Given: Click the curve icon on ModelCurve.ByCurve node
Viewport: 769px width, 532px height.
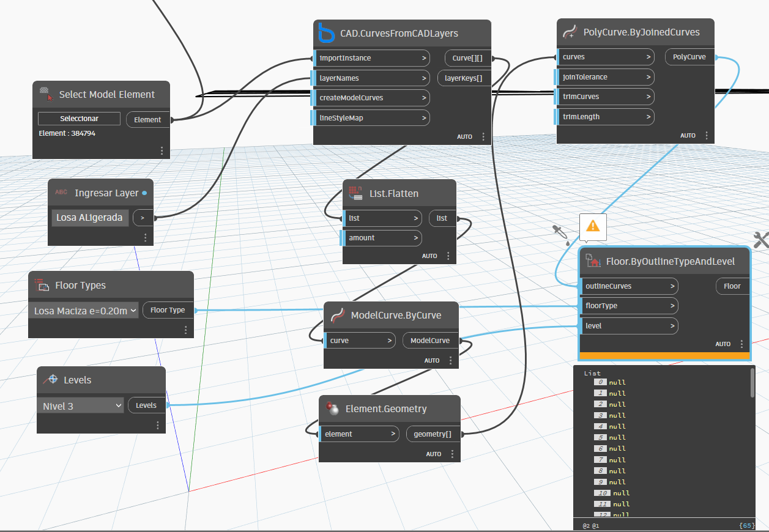Looking at the screenshot, I should point(336,315).
